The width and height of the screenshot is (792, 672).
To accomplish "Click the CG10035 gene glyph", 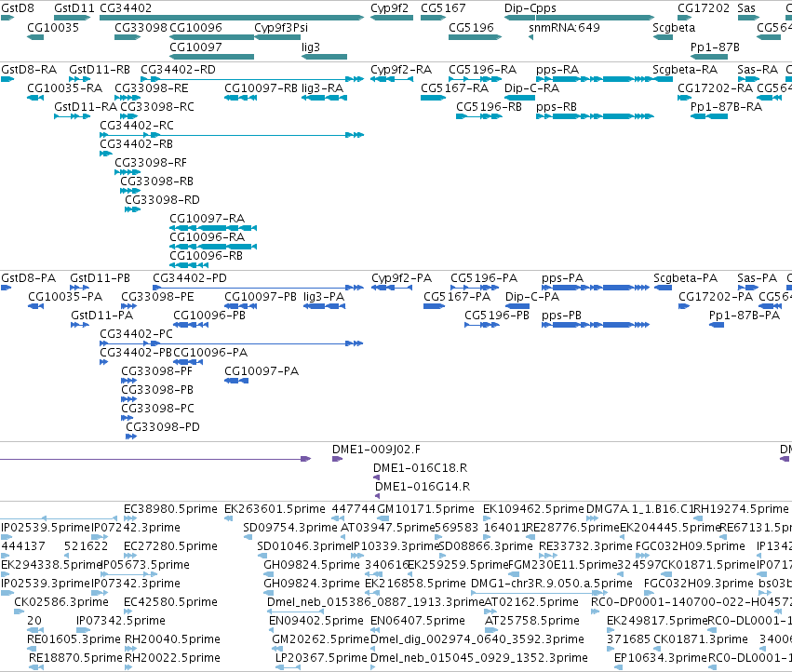I will (x=35, y=37).
